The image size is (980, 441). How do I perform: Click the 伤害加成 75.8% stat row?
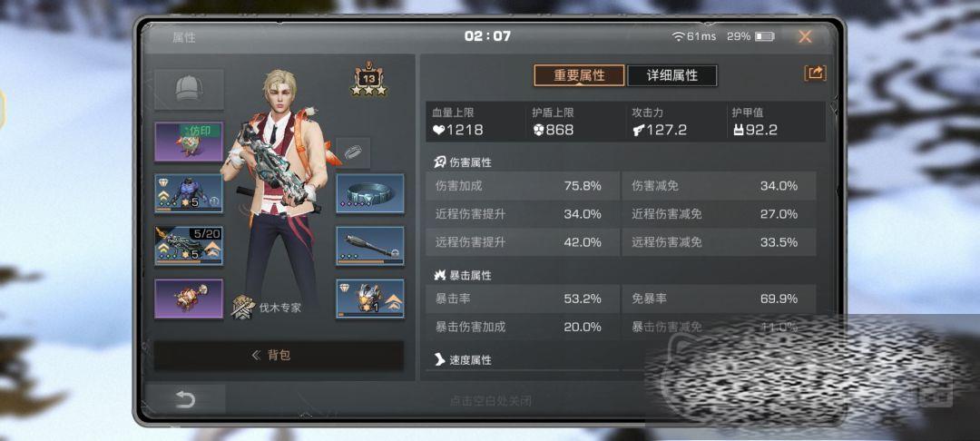tap(523, 186)
